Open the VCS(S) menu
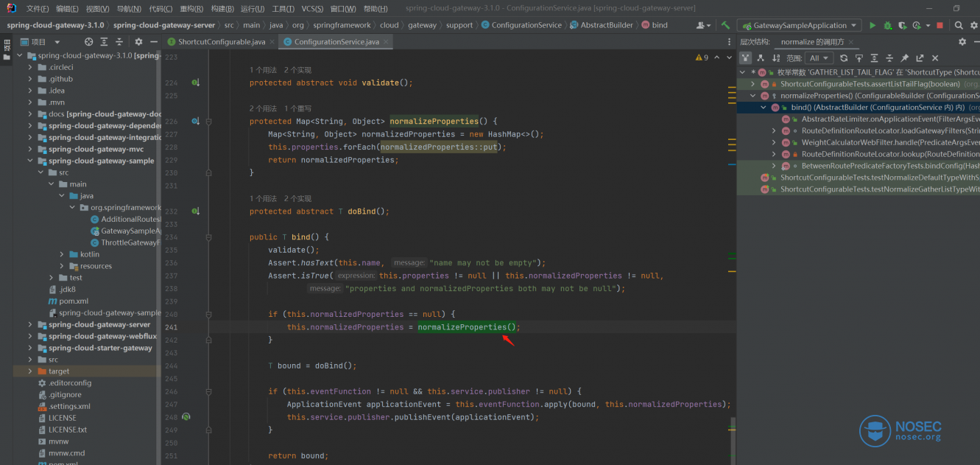 pos(312,9)
